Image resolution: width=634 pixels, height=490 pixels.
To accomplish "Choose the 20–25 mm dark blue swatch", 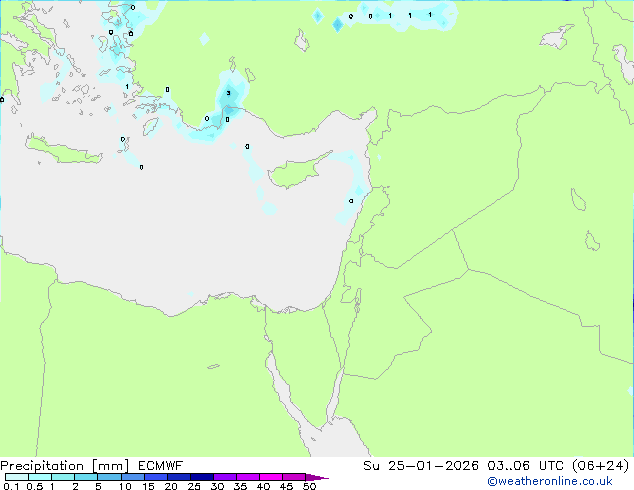I will 178,477.
